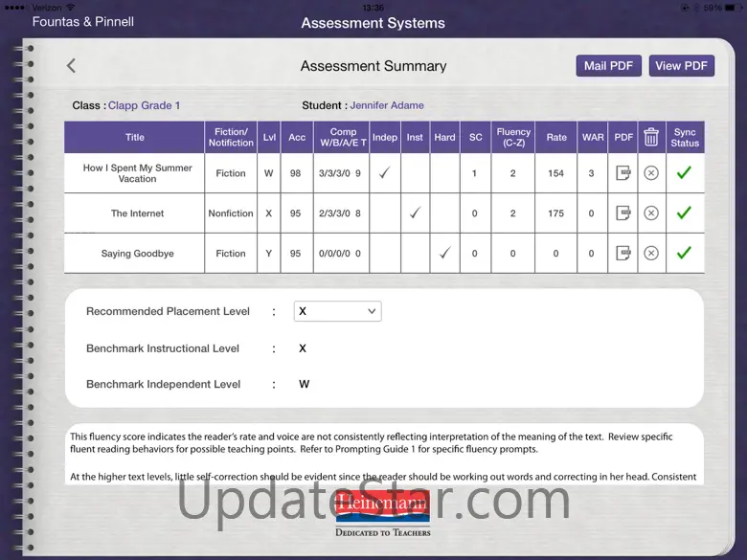Open PDF icon for The Internet row
747x560 pixels.
623,213
